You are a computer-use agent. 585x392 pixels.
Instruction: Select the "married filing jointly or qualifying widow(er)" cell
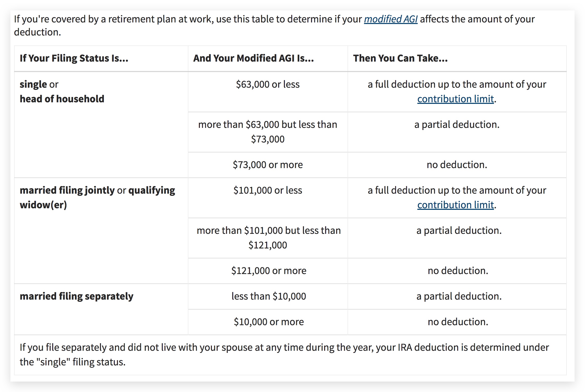pos(97,198)
